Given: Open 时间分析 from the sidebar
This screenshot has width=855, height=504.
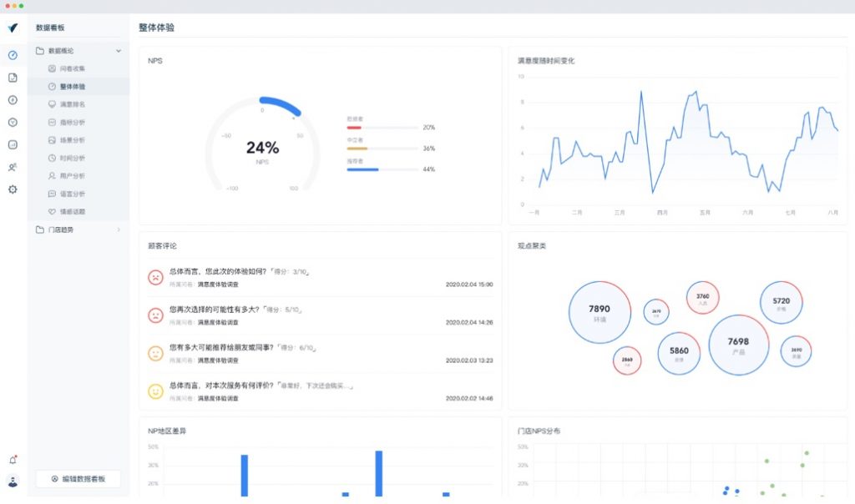Looking at the screenshot, I should tap(72, 158).
